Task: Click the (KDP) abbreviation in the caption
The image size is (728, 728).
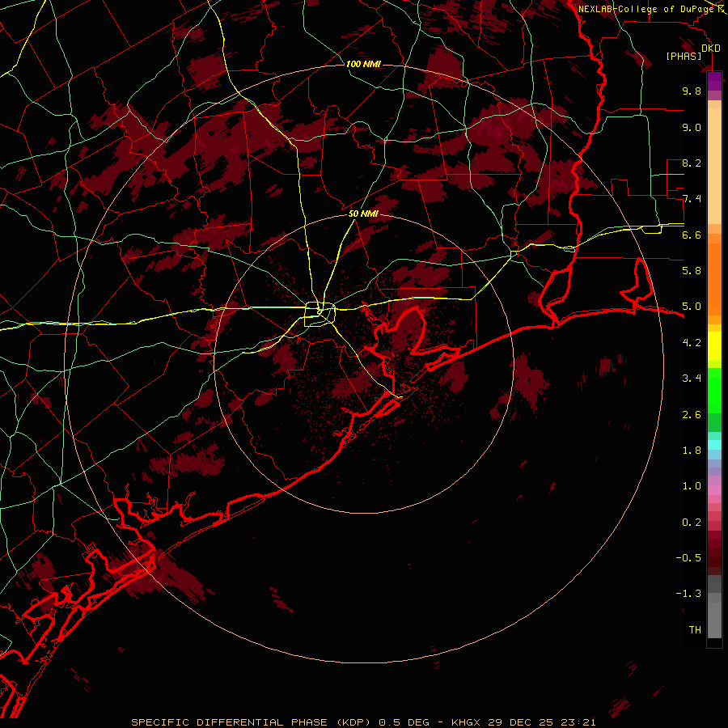Action: coord(353,722)
